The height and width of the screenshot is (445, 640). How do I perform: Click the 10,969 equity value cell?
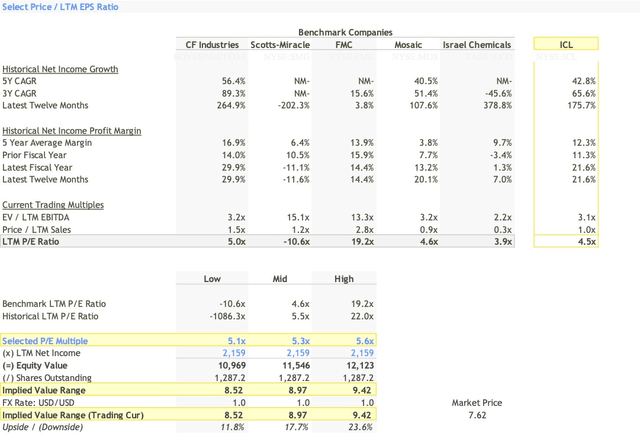232,365
